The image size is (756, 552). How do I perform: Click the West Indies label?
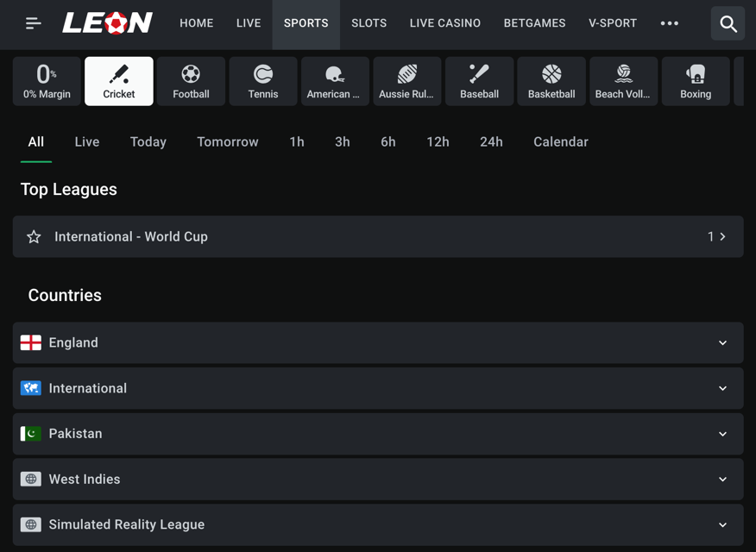point(85,479)
